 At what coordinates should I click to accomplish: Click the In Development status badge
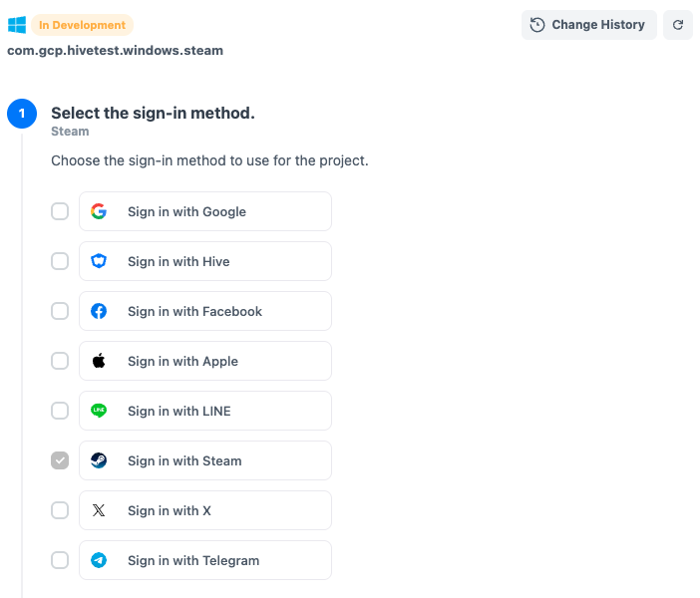click(82, 25)
